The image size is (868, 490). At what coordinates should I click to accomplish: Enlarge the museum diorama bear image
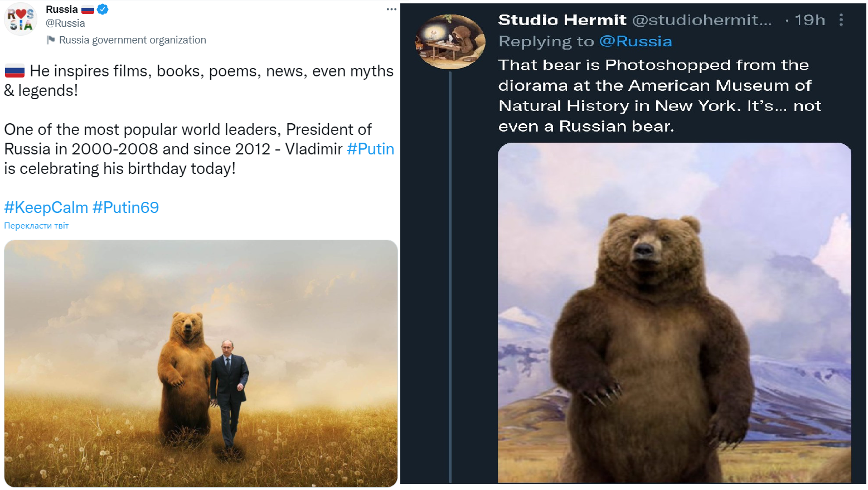click(x=674, y=312)
